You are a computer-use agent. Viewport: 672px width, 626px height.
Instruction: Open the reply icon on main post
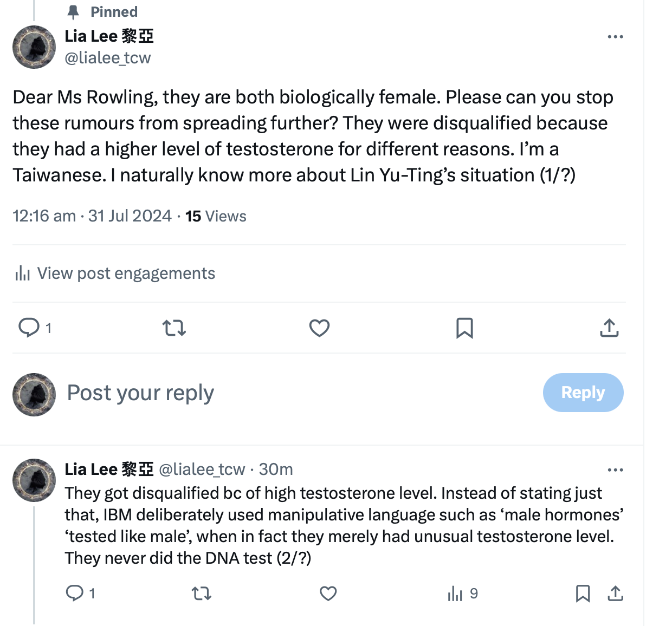point(29,328)
